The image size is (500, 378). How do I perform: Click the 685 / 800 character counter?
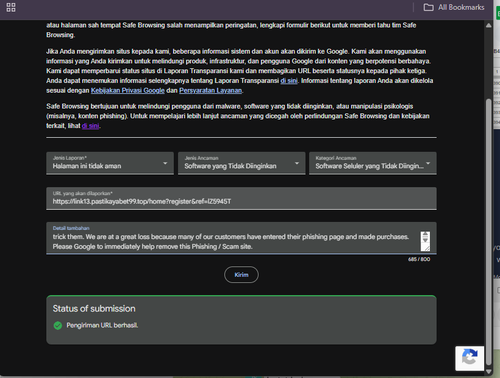point(419,259)
